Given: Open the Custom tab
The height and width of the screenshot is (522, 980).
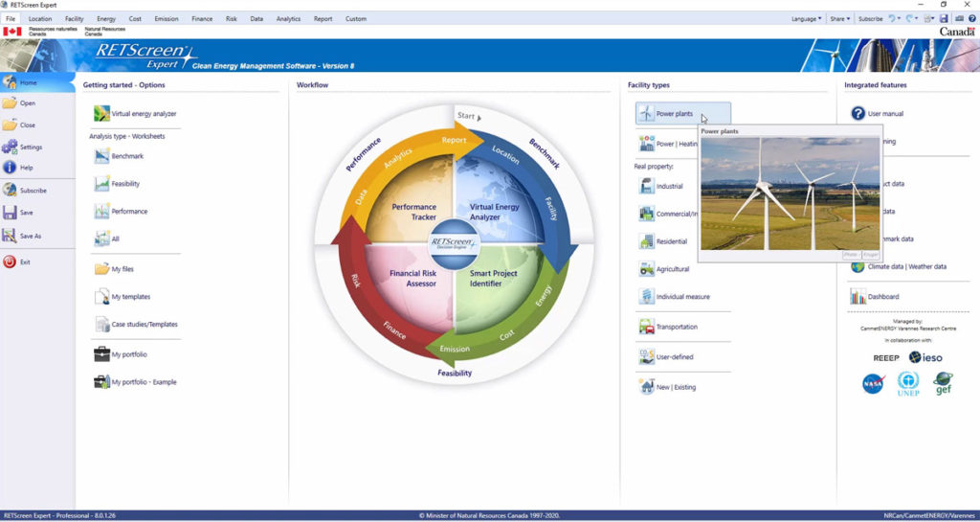Looking at the screenshot, I should pyautogui.click(x=356, y=19).
